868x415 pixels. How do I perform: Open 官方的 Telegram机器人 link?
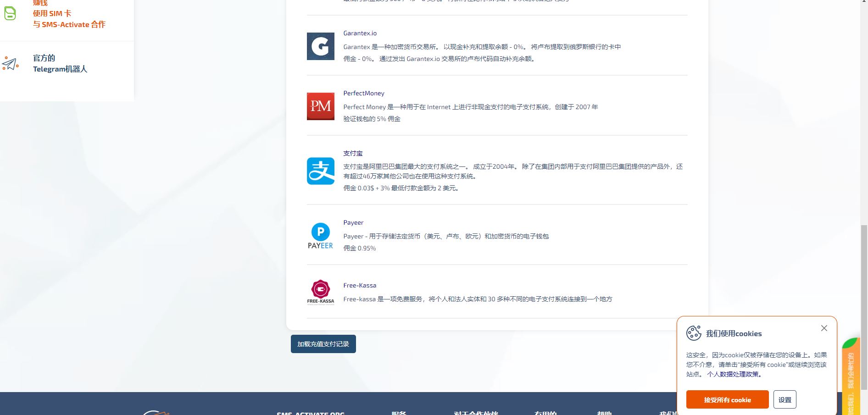[x=60, y=63]
